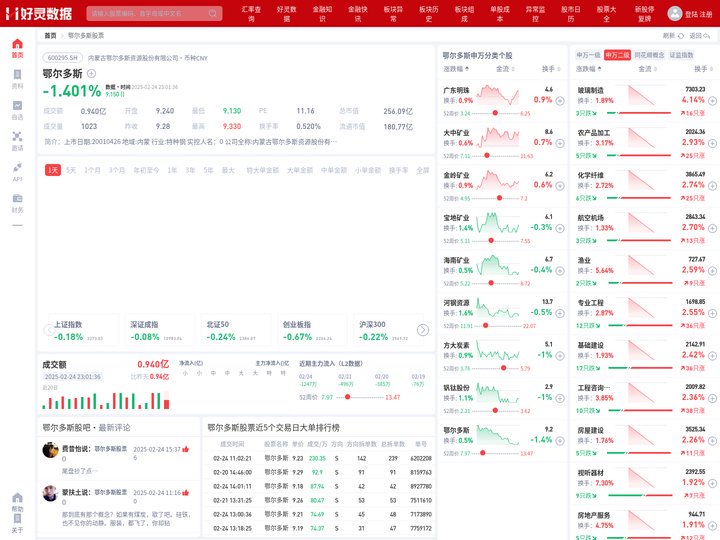Toggle 大单金额 chart series
Viewport: 720px width, 540px height.
(300, 170)
